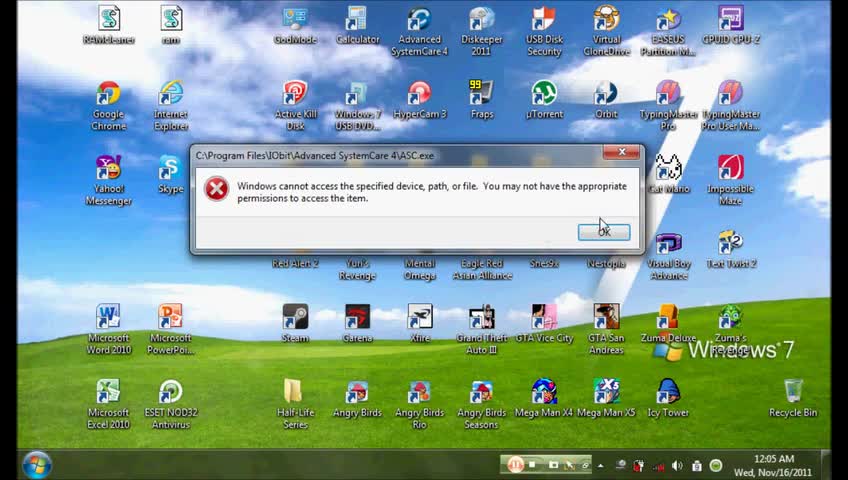Select the Icy Tower shortcut

pyautogui.click(x=668, y=398)
